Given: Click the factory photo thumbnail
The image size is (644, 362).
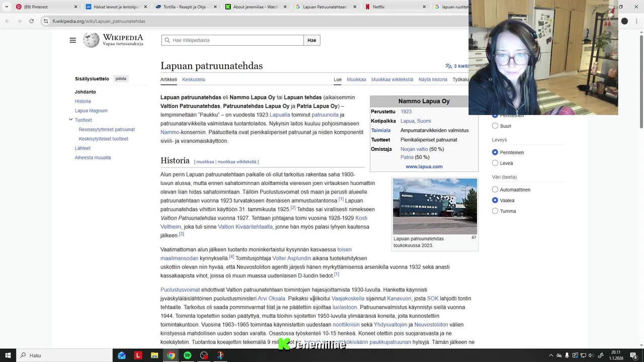Looking at the screenshot, I should tap(435, 206).
